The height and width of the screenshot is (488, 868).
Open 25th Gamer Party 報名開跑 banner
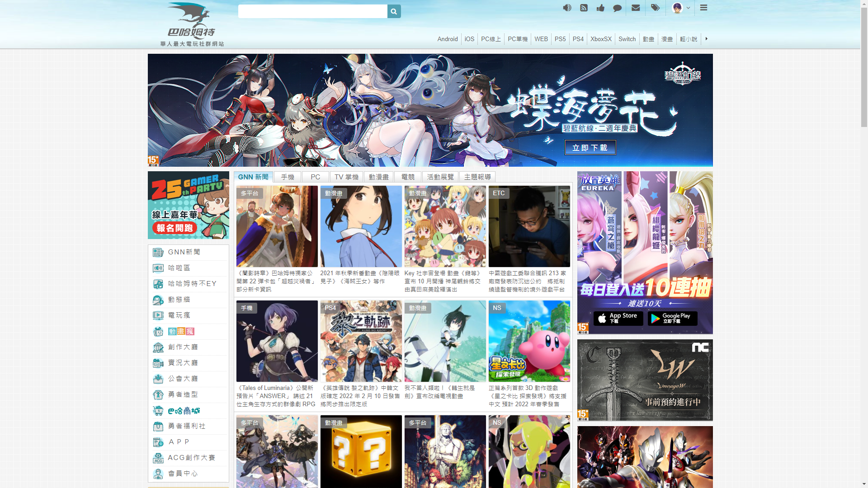tap(188, 205)
